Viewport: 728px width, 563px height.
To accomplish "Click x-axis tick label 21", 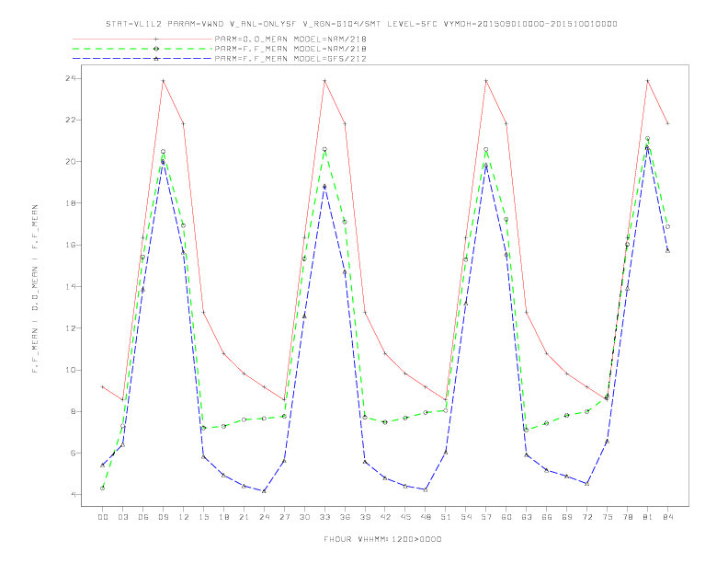I will pyautogui.click(x=244, y=517).
